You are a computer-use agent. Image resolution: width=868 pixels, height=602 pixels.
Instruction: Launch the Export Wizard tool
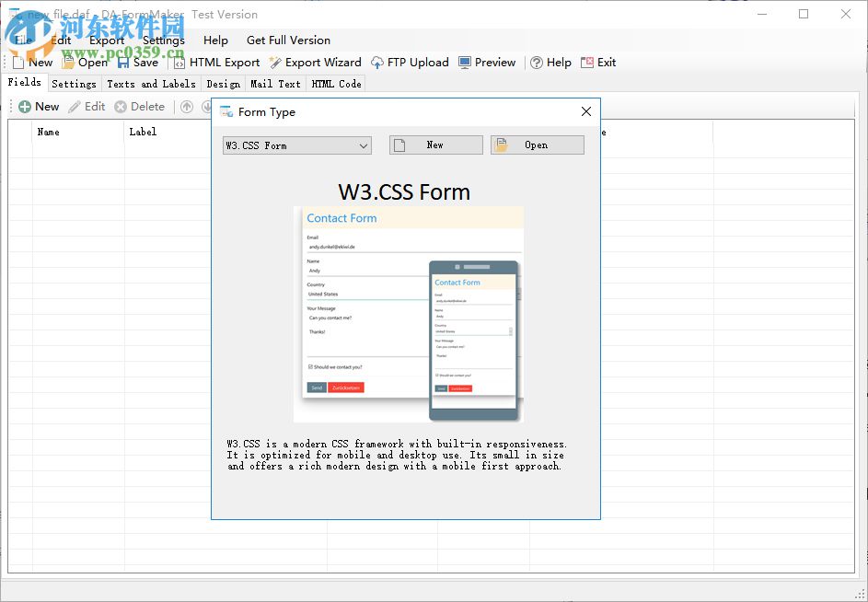[x=315, y=63]
